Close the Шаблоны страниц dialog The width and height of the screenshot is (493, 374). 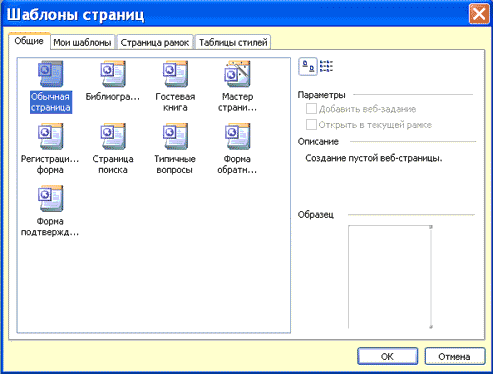click(x=479, y=14)
